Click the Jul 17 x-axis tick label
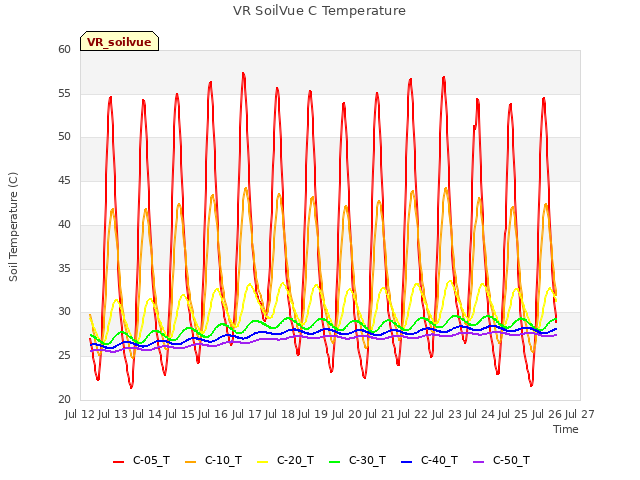Screen dimensions: 640x480 [x=247, y=414]
